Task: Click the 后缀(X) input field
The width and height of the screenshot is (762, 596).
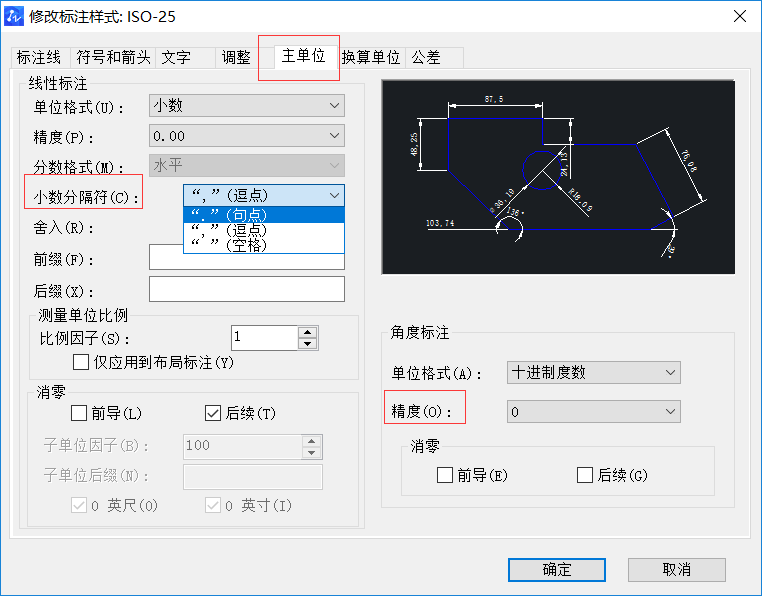Action: [246, 290]
